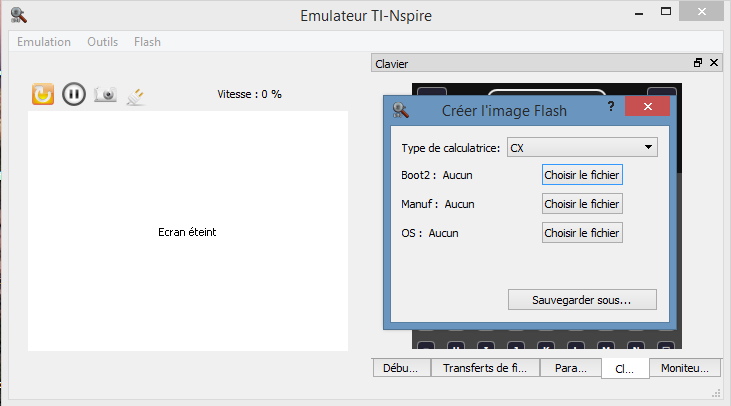The image size is (731, 406).
Task: Click the window resize grip corner
Action: pos(717,393)
